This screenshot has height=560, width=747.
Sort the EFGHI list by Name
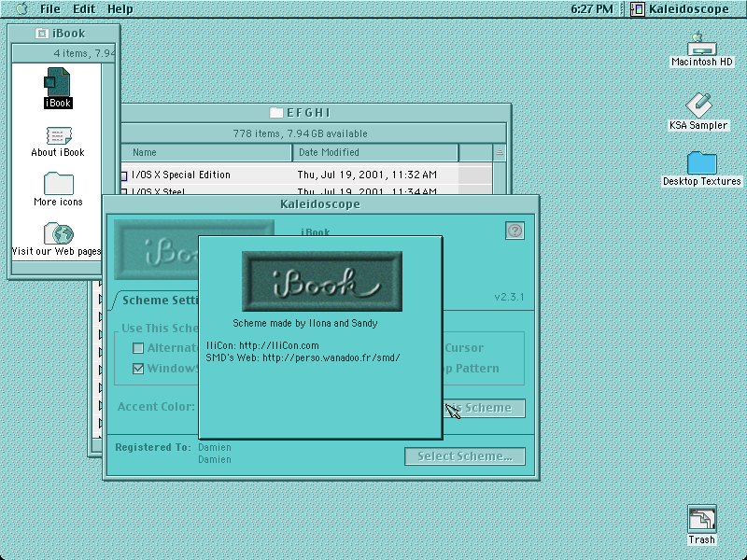click(206, 152)
